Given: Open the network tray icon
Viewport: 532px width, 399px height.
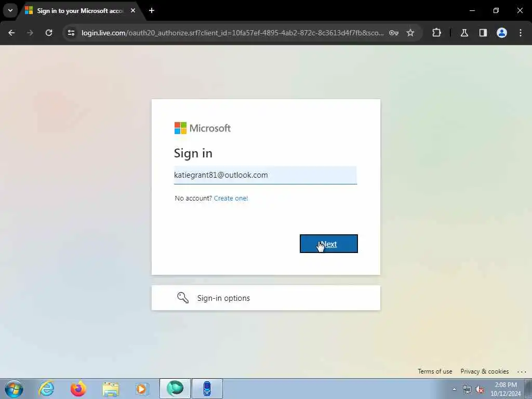Looking at the screenshot, I should click(x=467, y=390).
